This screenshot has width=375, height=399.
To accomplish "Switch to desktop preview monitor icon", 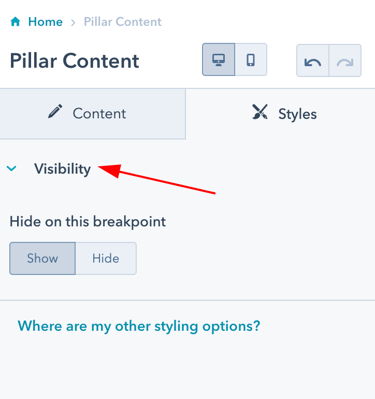I will coord(218,60).
